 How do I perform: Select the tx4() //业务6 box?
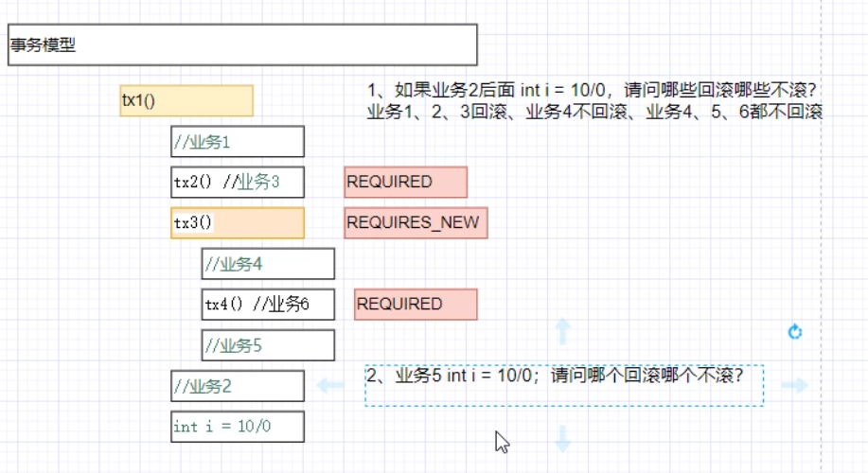click(x=268, y=305)
